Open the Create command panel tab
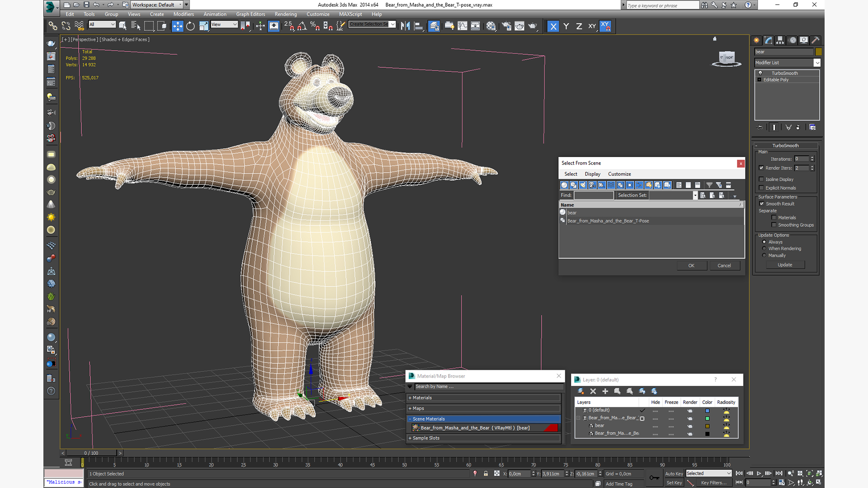This screenshot has height=488, width=868. (x=756, y=40)
